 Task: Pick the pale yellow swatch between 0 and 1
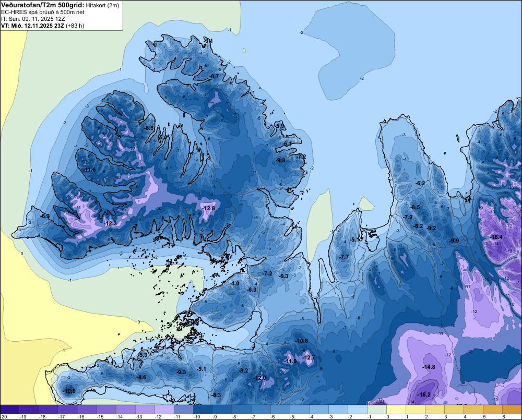pos(397,410)
